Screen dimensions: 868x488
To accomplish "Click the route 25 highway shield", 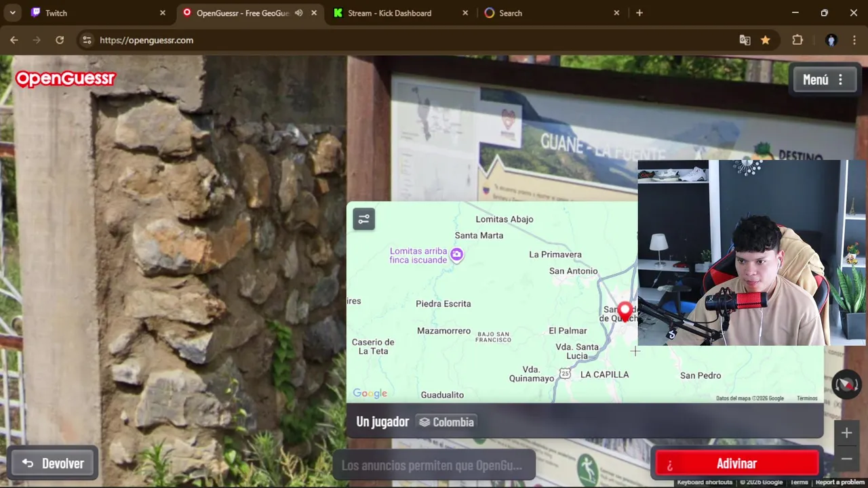I will pos(565,373).
